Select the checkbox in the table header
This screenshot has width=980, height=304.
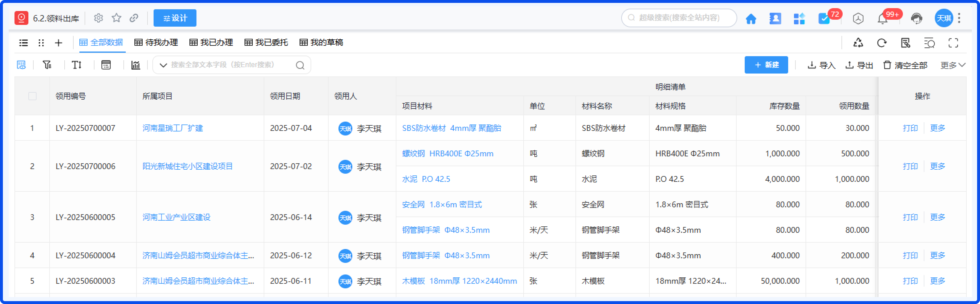tap(32, 96)
